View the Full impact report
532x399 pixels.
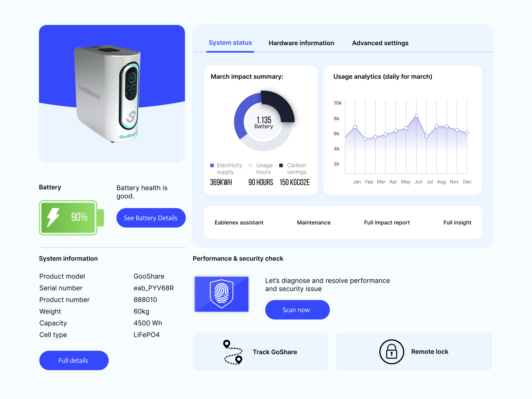pos(387,222)
